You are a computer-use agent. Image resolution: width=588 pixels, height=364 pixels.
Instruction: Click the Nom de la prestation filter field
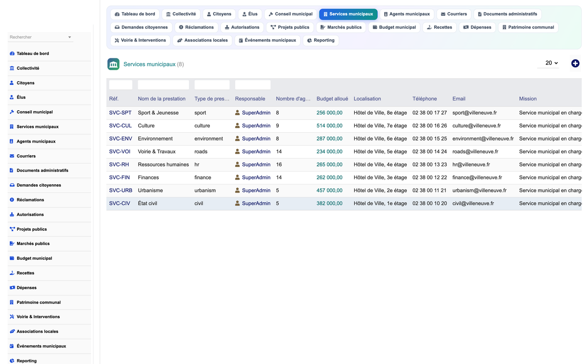coord(163,85)
